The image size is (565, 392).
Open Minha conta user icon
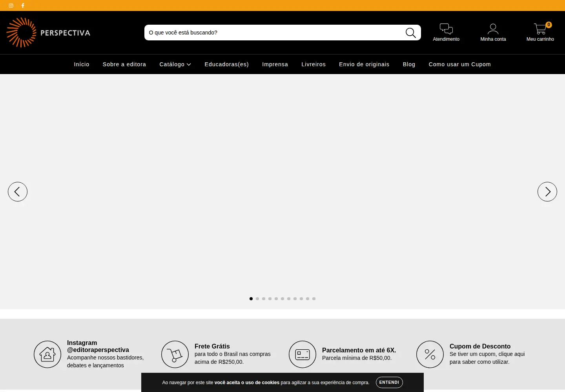(x=493, y=29)
